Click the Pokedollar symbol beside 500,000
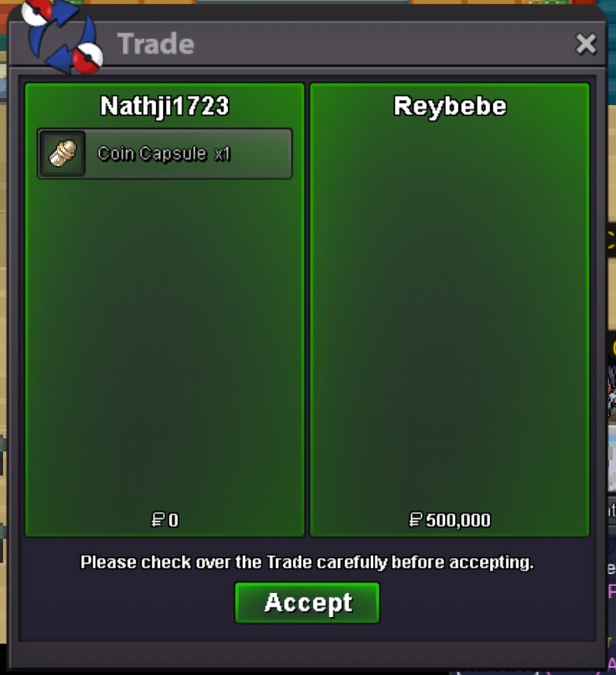616x675 pixels. click(x=415, y=520)
